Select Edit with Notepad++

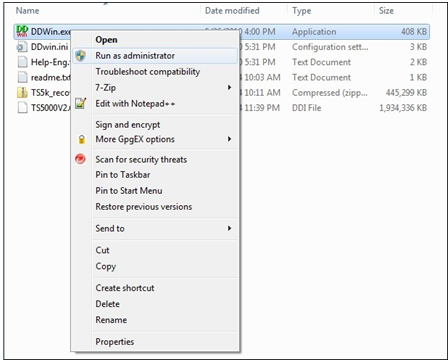point(155,103)
